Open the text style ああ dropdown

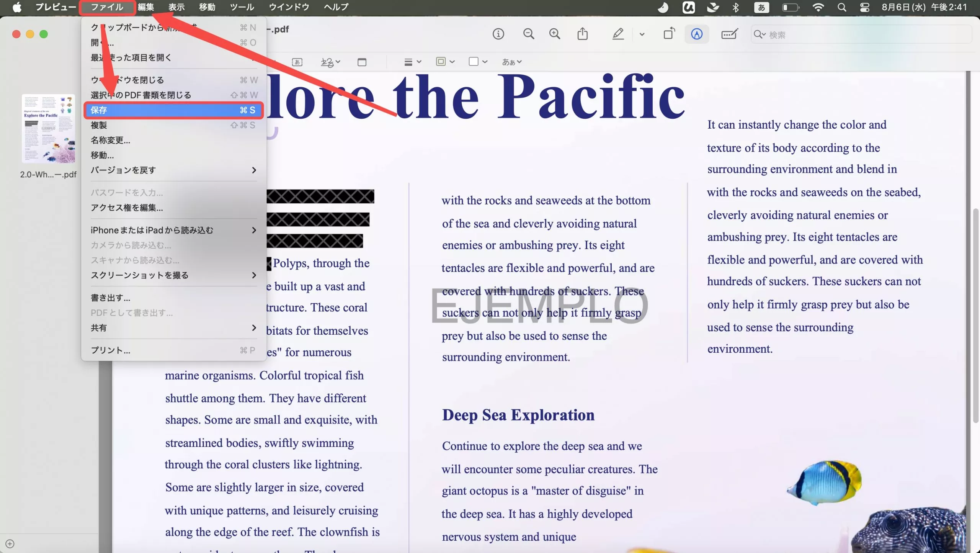(x=512, y=62)
